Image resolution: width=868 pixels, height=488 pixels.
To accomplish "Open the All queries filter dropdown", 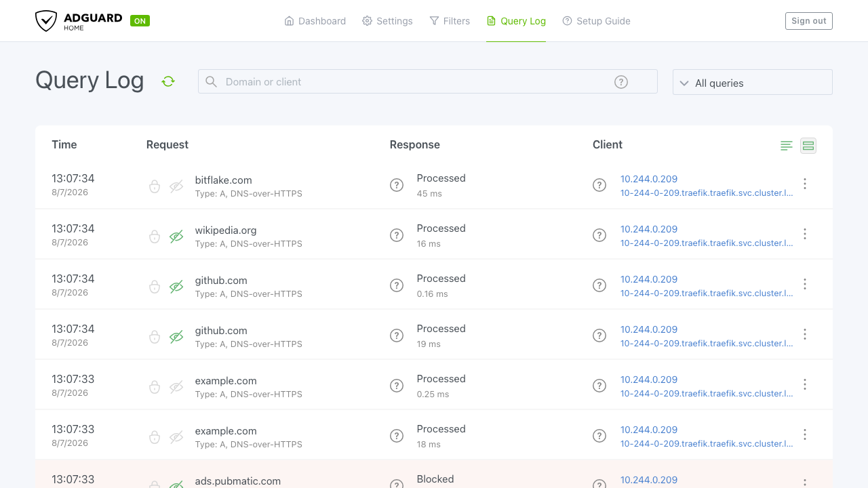I will [753, 82].
